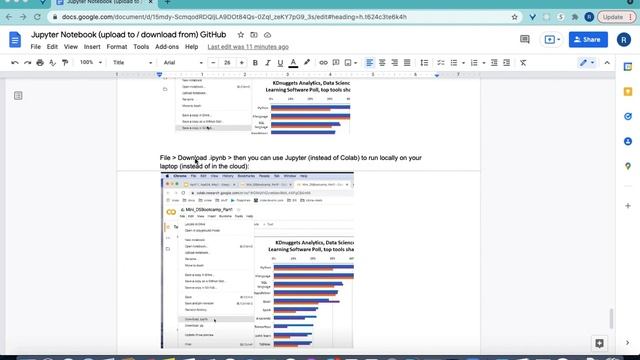Open the Arial font dropdown
This screenshot has width=640, height=360.
pyautogui.click(x=183, y=62)
